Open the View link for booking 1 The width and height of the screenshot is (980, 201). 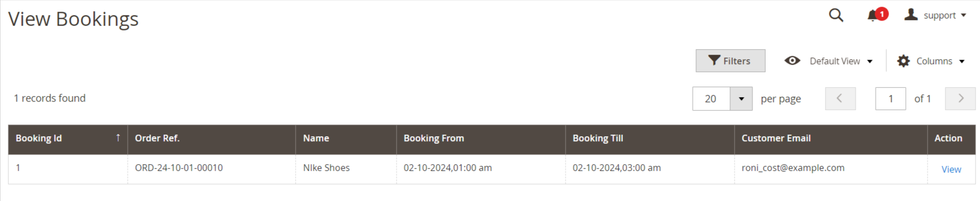tap(951, 169)
